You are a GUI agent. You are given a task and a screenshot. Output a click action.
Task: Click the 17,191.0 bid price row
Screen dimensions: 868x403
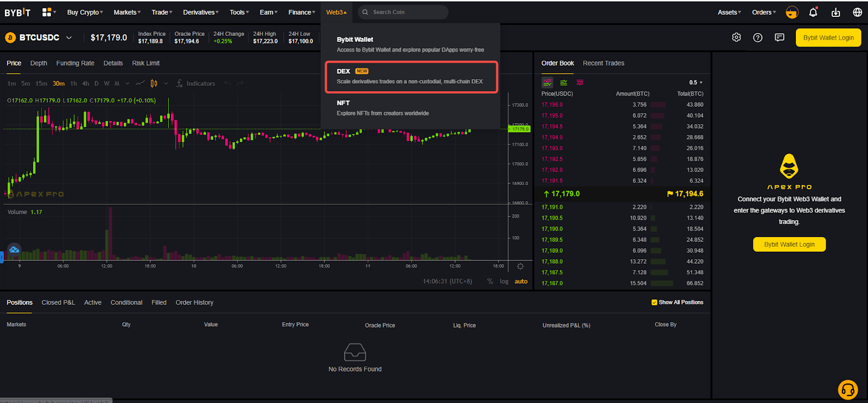click(622, 207)
